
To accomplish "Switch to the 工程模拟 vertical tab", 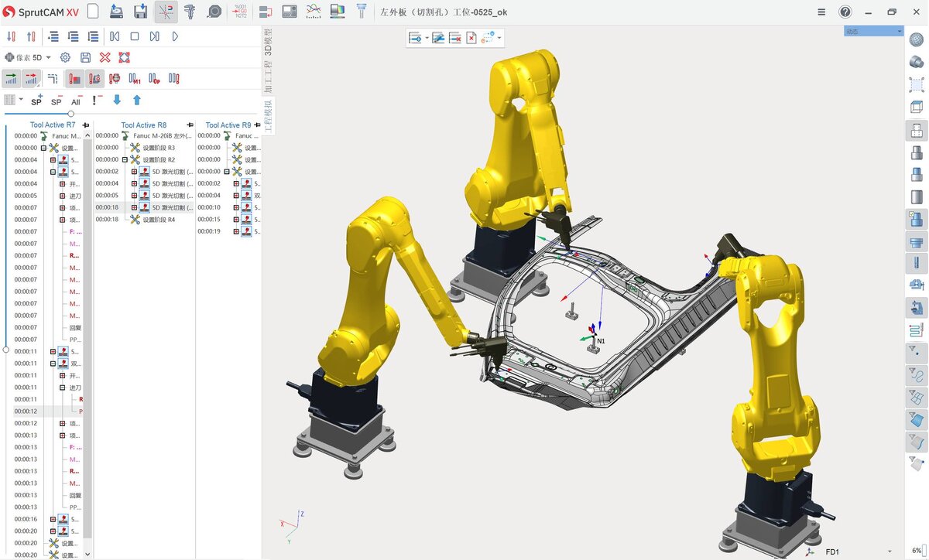I will pos(269,116).
